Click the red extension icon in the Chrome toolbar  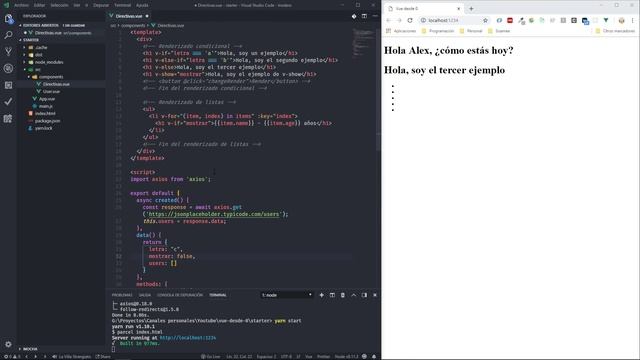(510, 20)
